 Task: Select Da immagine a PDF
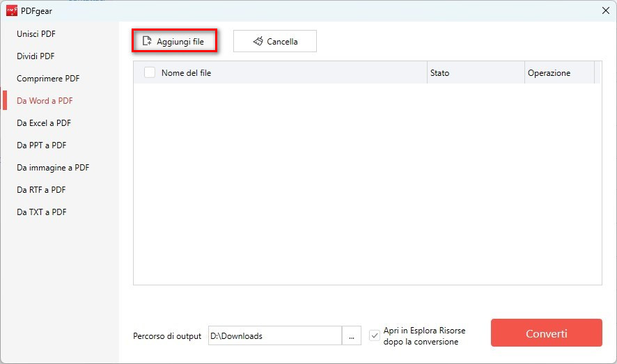[x=53, y=168]
